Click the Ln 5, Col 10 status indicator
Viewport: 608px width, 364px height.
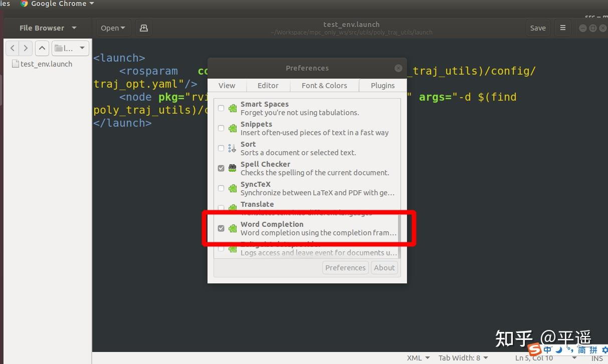click(x=534, y=358)
